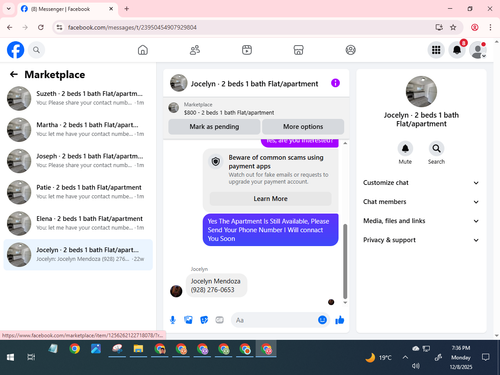Image resolution: width=500 pixels, height=375 pixels.
Task: Click More options button
Action: [x=303, y=127]
